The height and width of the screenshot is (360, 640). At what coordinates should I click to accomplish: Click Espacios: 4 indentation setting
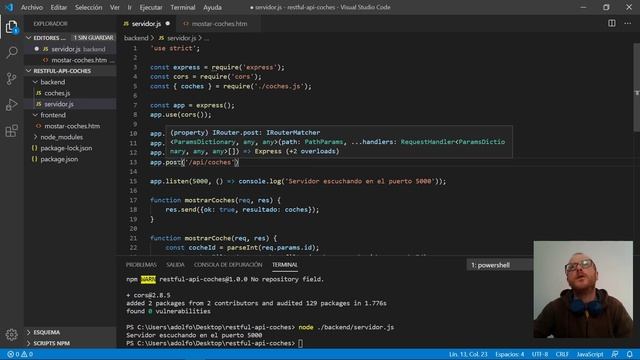click(510, 354)
